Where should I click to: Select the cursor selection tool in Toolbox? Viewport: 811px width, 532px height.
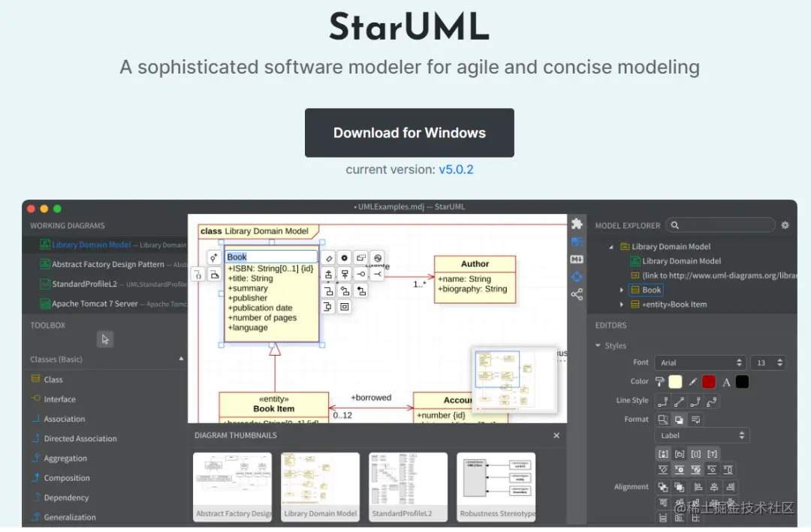coord(105,339)
